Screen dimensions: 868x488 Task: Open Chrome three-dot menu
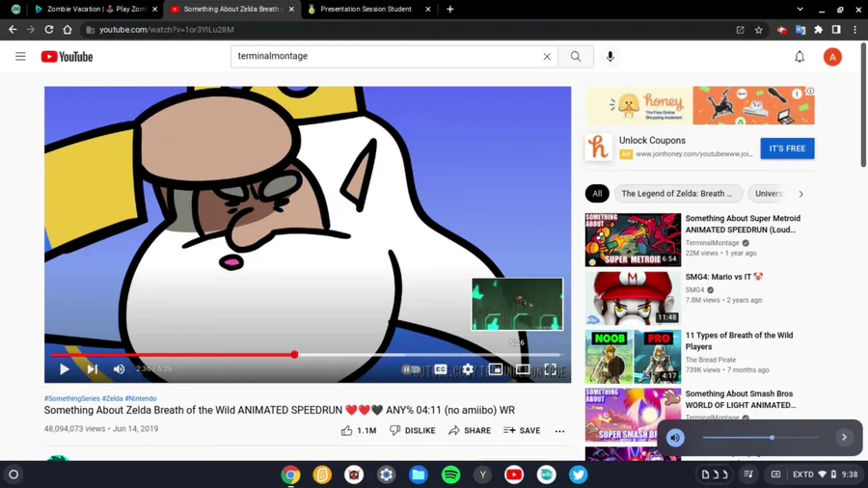tap(854, 30)
